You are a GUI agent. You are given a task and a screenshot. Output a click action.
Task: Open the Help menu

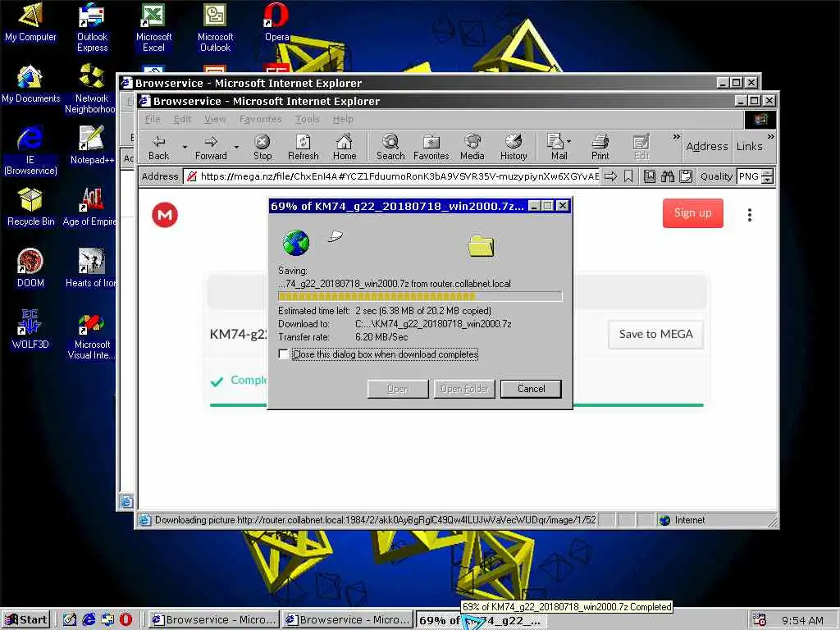[x=343, y=119]
